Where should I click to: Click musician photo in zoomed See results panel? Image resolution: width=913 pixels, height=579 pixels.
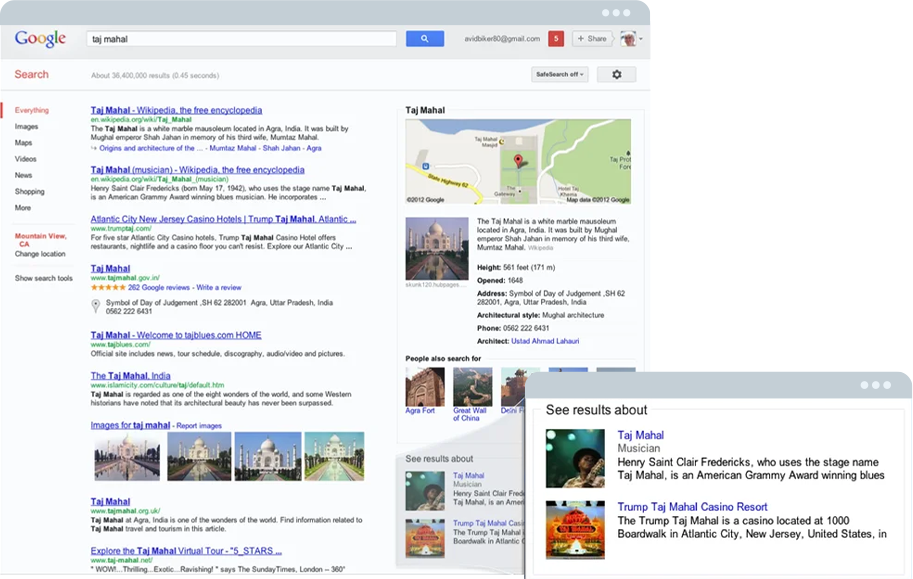click(x=575, y=458)
